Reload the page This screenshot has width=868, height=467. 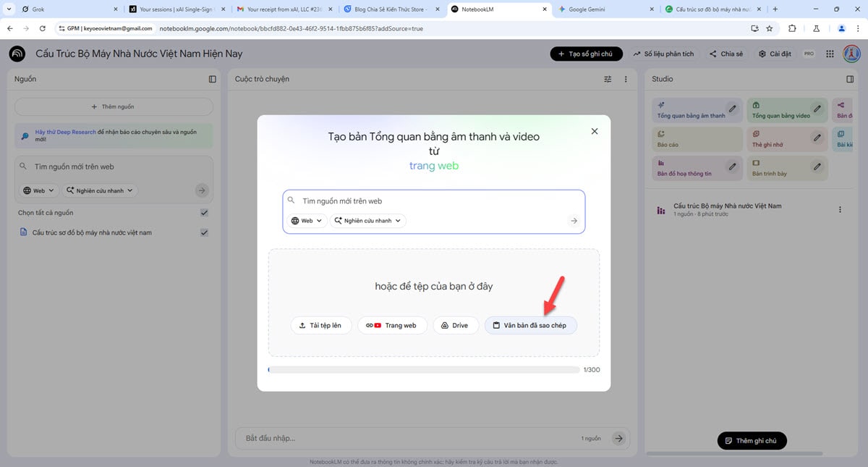point(43,28)
